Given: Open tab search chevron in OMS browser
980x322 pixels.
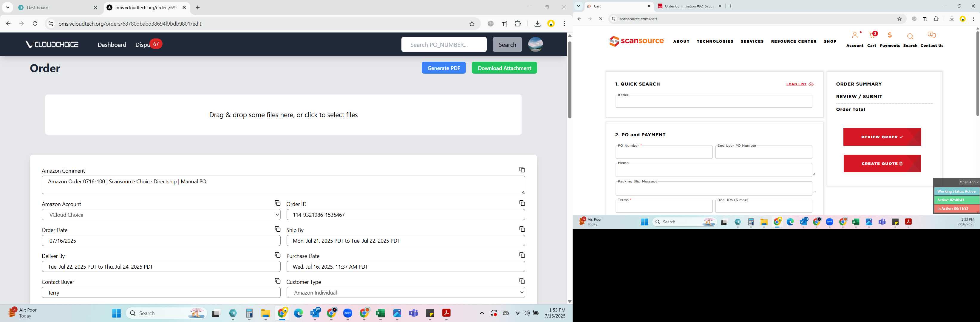Looking at the screenshot, I should point(8,8).
